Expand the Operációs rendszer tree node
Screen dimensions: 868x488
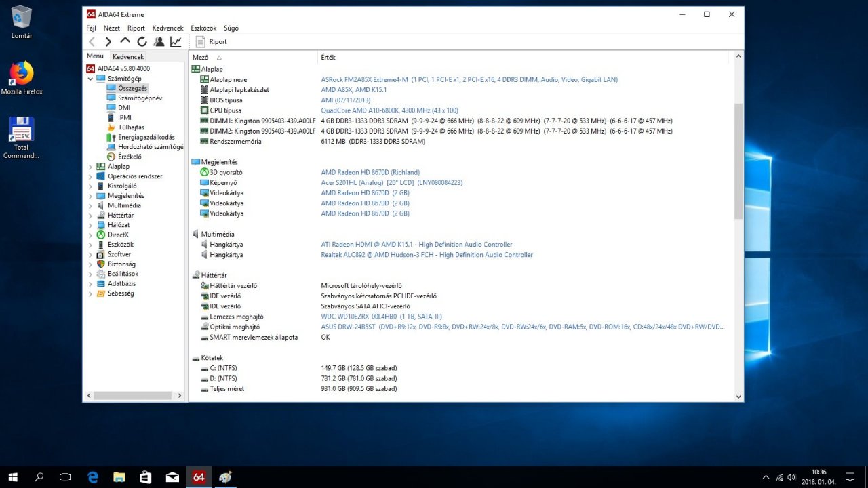click(91, 176)
